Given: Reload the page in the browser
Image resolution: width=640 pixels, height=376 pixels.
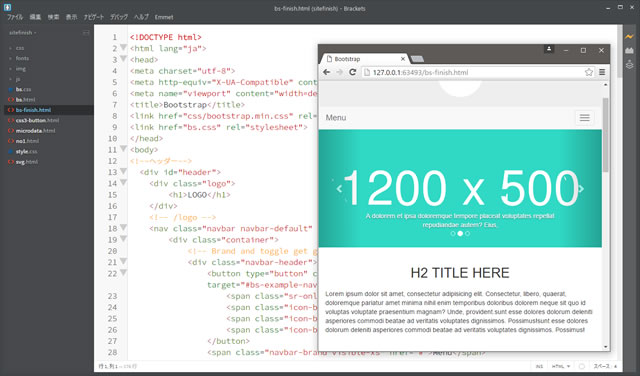Looking at the screenshot, I should coord(352,72).
